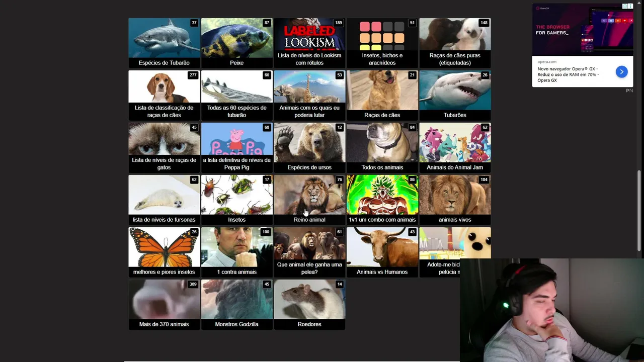Open the 'Adote-me' plush pets template thumbnail
The width and height of the screenshot is (644, 362).
455,243
